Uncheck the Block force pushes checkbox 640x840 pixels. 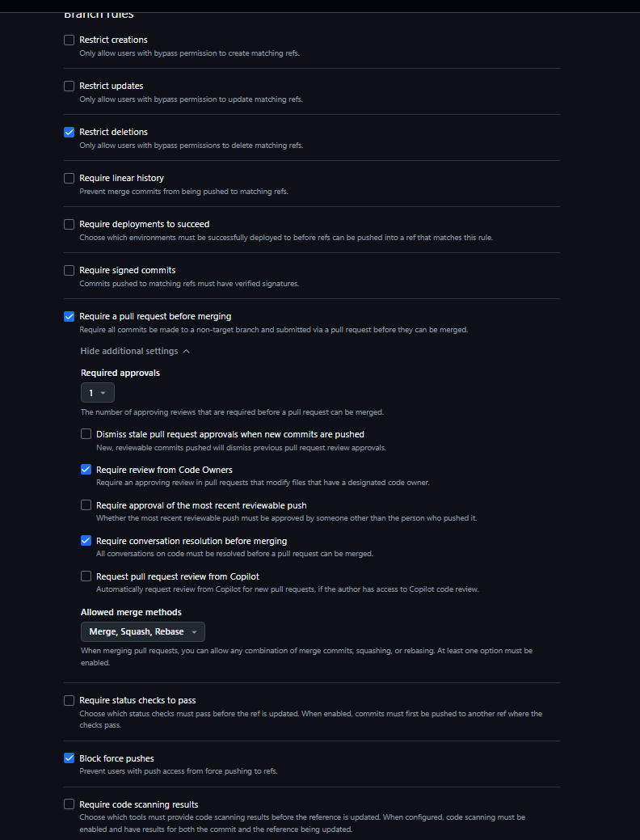69,758
